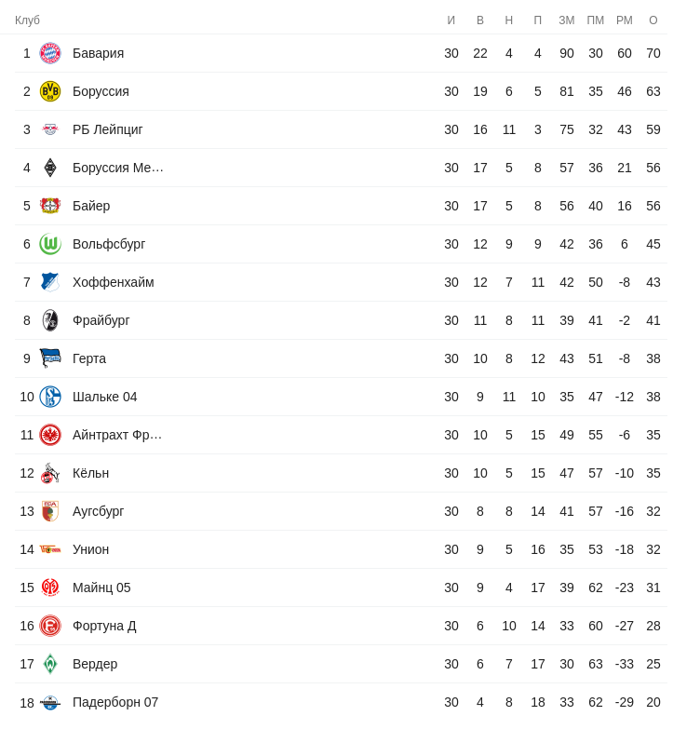The width and height of the screenshot is (700, 743).
Task: Click the Унион team name
Action: click(90, 549)
